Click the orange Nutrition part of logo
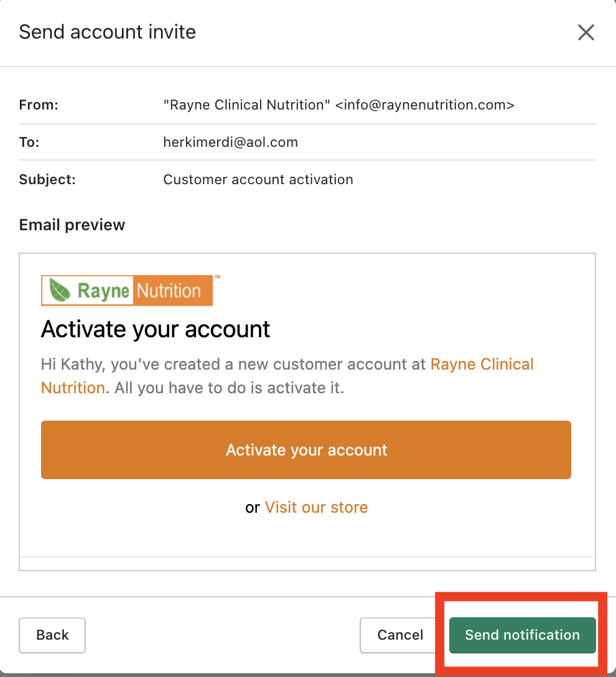This screenshot has height=677, width=616. [169, 291]
